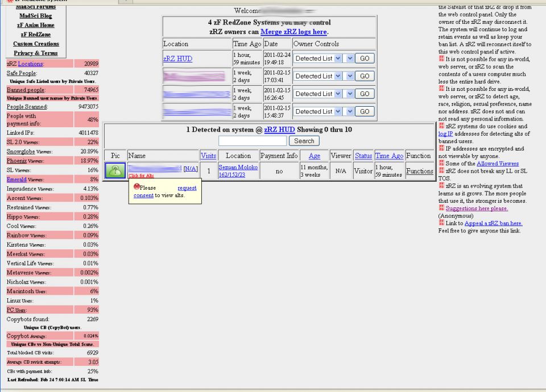Open the zRZ Locations stats link
The image size is (546, 392).
pyautogui.click(x=31, y=64)
